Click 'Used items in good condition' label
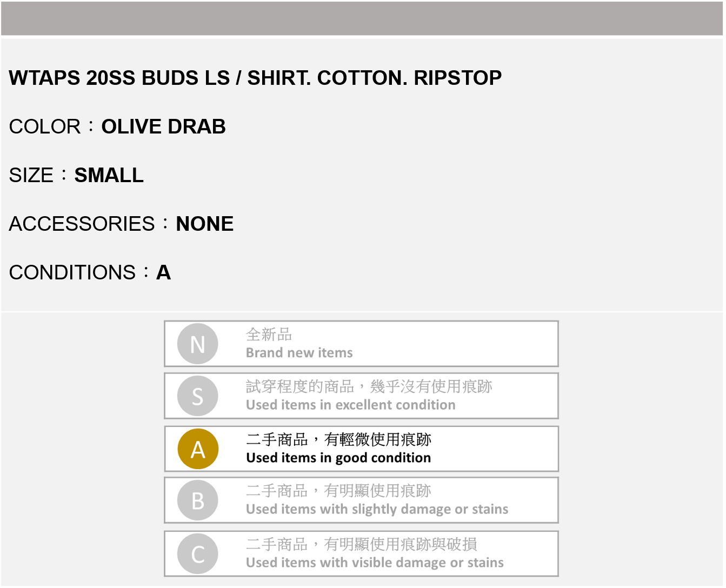726x588 pixels. click(x=338, y=458)
